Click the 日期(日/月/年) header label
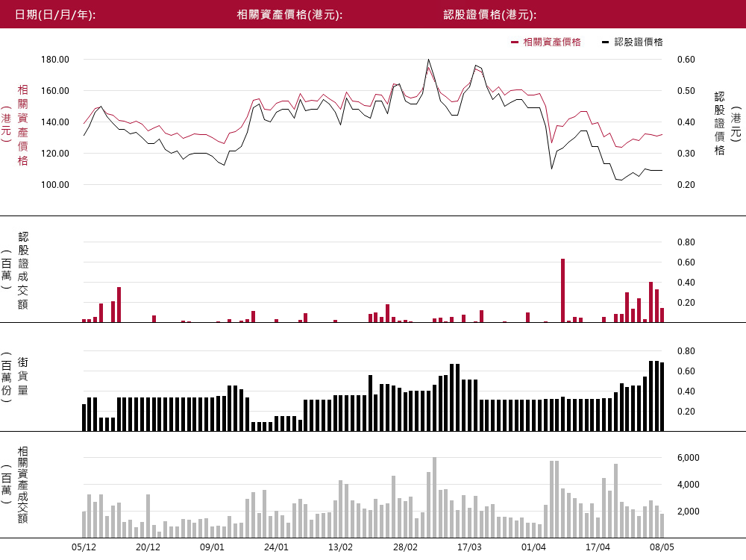This screenshot has height=560, width=746. click(x=55, y=14)
